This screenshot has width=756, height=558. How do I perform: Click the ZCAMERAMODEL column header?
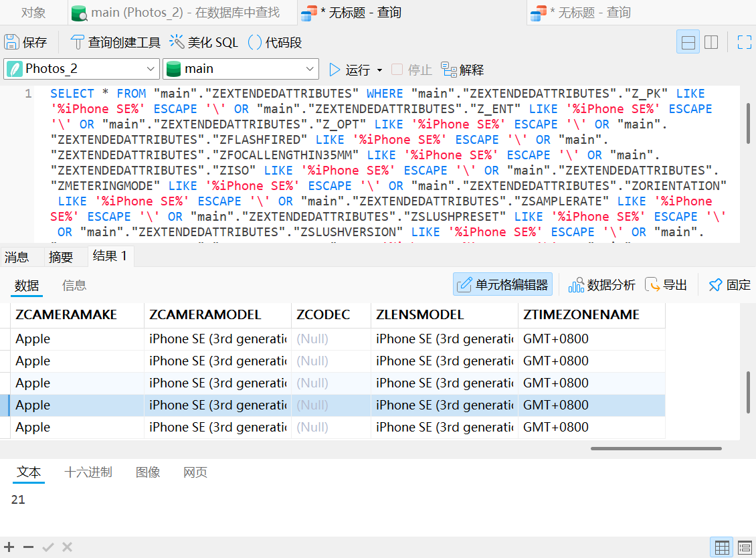[x=217, y=315]
